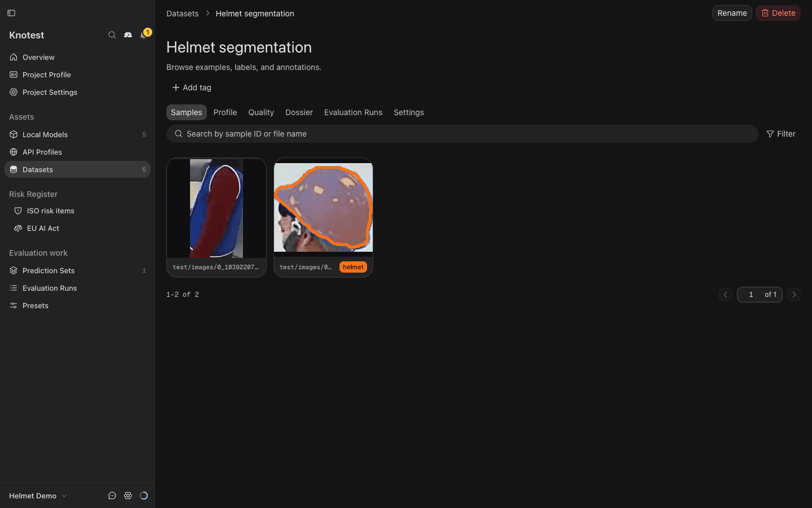Open search from the Knotest header magnifier

click(112, 35)
